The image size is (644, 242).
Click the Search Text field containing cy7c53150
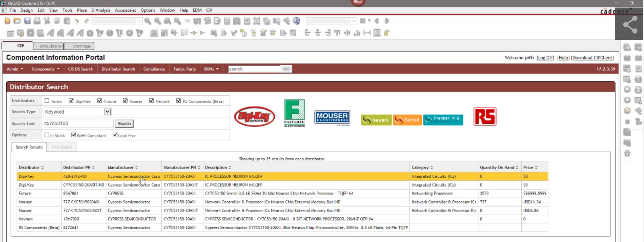[x=78, y=123]
